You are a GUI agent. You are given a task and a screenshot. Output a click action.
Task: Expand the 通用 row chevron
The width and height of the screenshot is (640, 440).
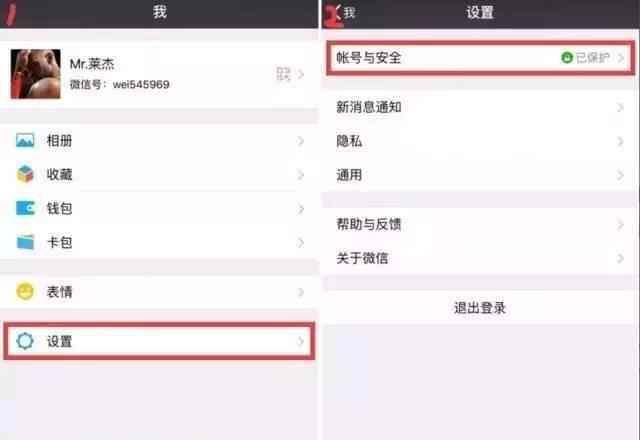pos(620,175)
